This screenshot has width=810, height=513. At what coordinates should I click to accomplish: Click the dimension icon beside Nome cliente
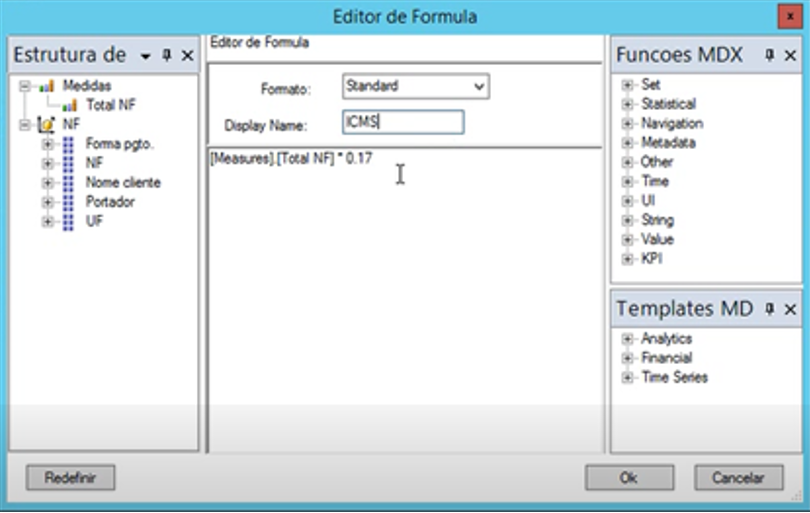68,183
